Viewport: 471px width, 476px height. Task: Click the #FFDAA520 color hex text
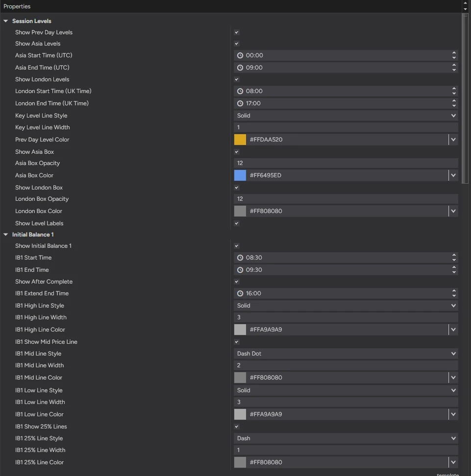[x=266, y=140]
